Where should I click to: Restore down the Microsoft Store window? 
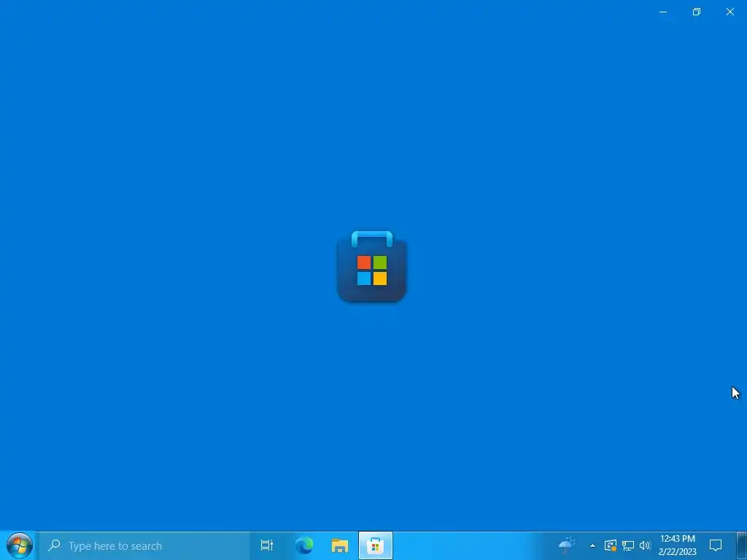click(697, 12)
